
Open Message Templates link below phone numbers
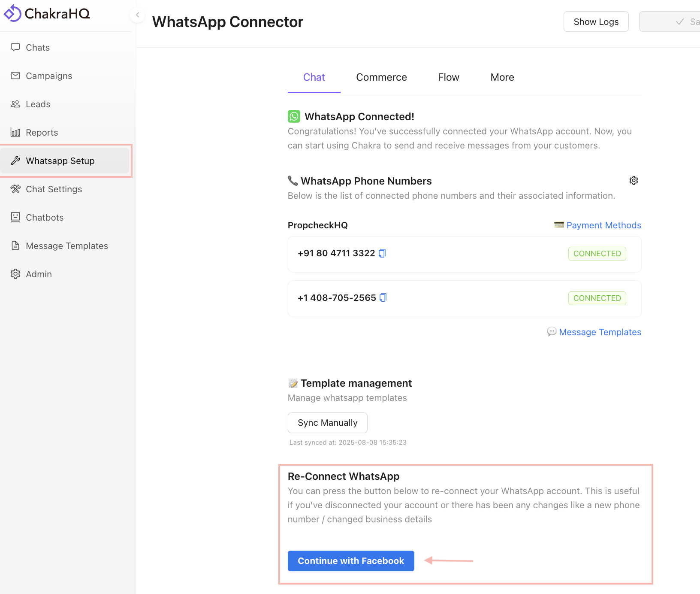[600, 332]
